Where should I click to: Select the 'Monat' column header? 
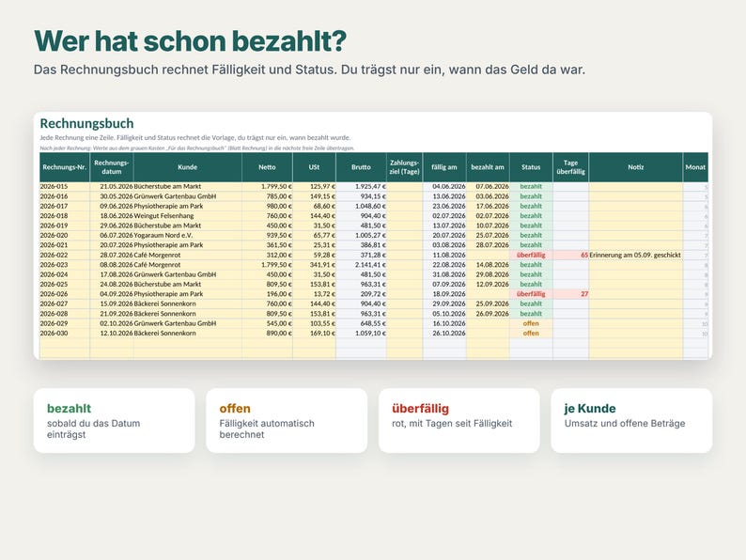695,167
